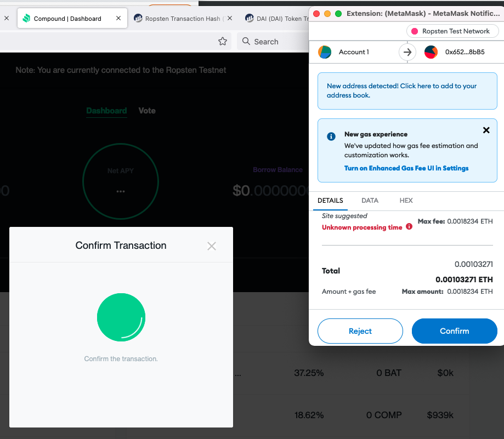Open the Vote link in Compound header
The image size is (504, 439).
coord(147,111)
